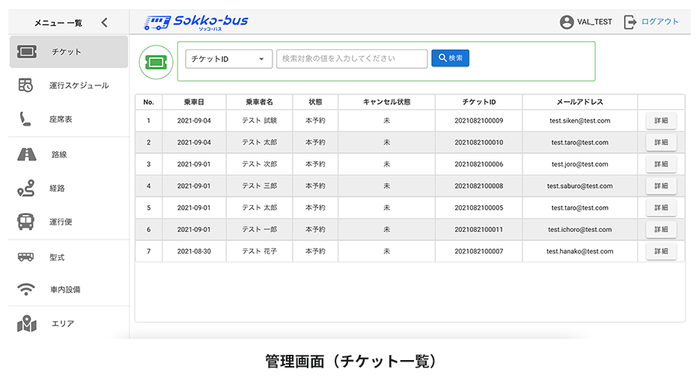Image resolution: width=700 pixels, height=378 pixels.
Task: Open 詳細 for ticket 2021082100006
Action: click(661, 164)
